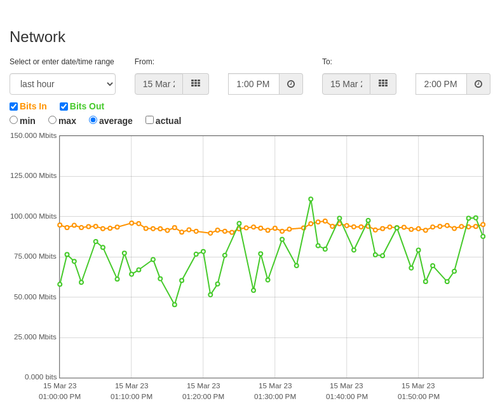Open the From time clock picker icon
Image resolution: width=500 pixels, height=403 pixels.
291,84
